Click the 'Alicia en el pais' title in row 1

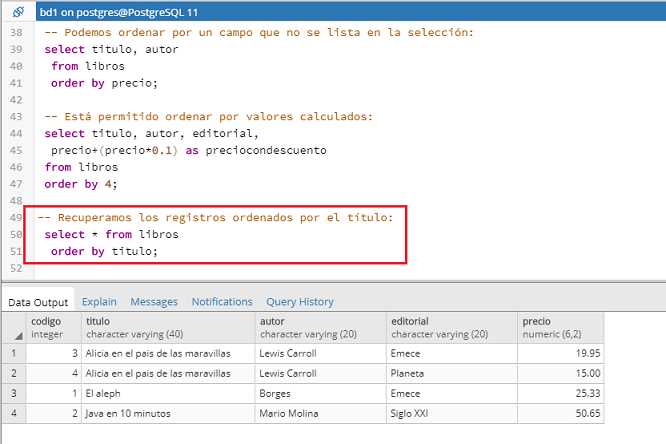(x=168, y=353)
